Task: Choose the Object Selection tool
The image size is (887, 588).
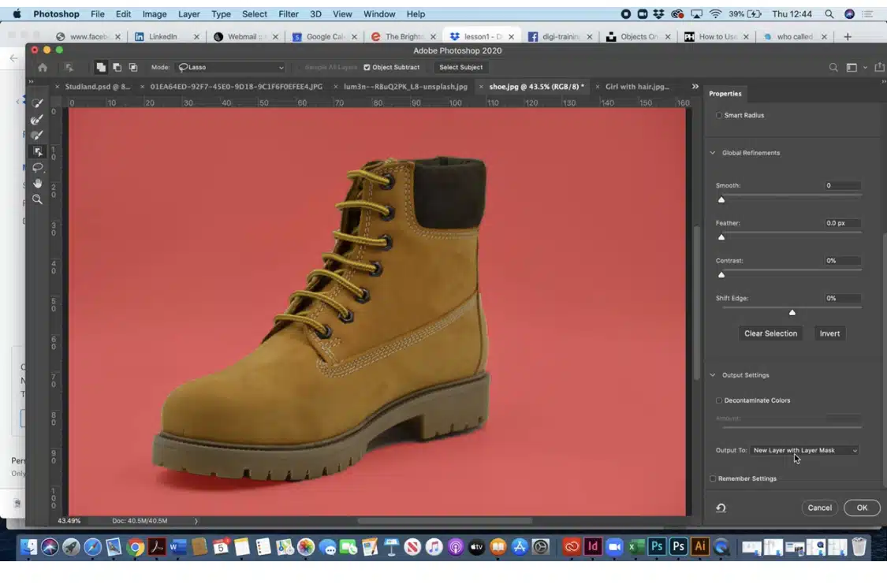Action: point(37,151)
